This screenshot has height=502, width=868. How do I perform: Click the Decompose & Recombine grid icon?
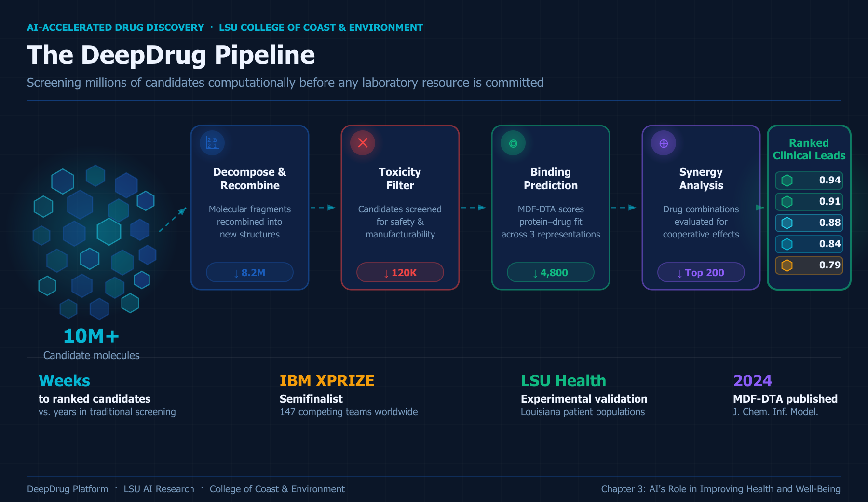click(x=212, y=143)
